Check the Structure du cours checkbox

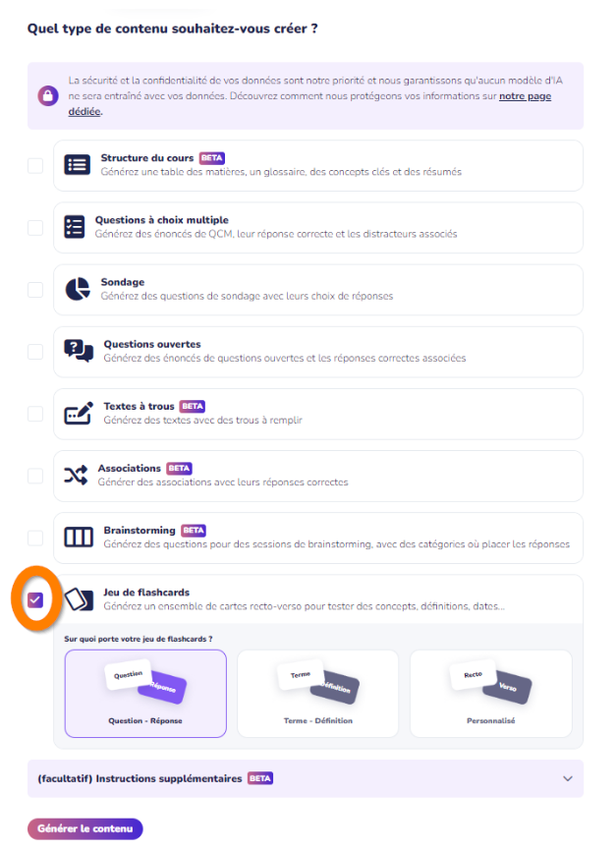pos(35,165)
